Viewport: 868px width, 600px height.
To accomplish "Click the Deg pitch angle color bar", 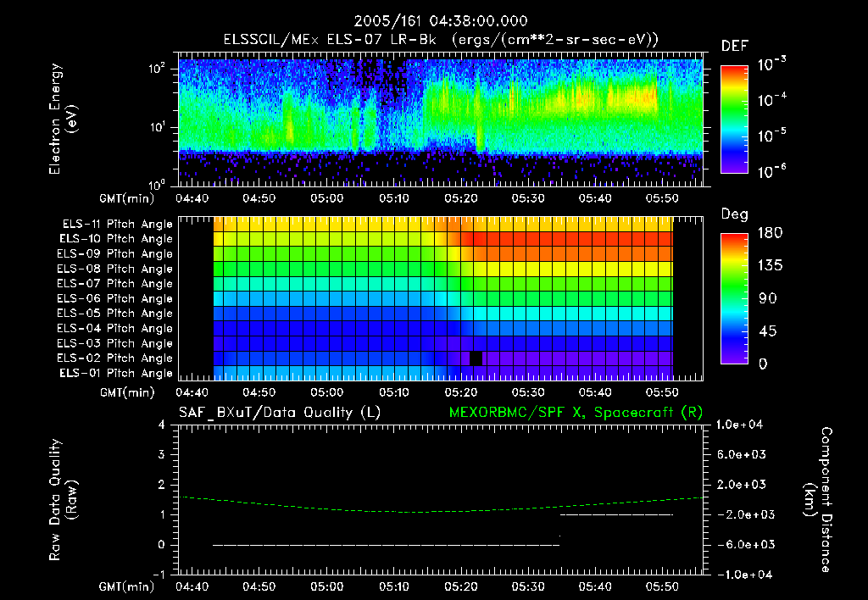I will click(734, 298).
